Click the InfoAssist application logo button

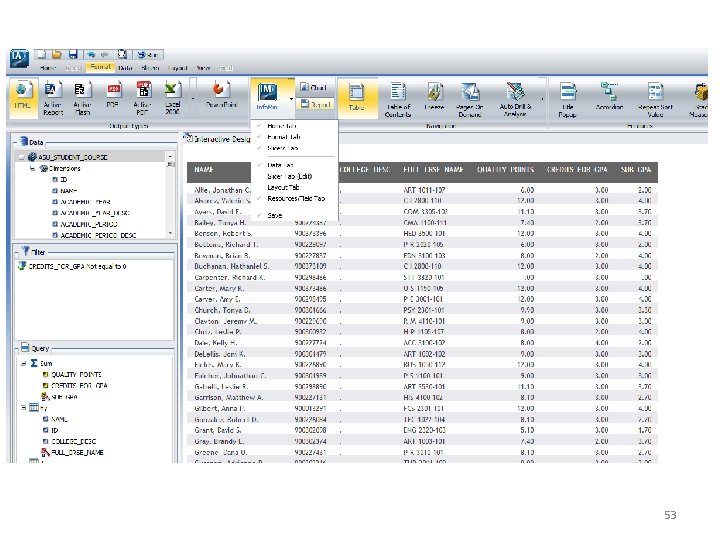[19, 58]
